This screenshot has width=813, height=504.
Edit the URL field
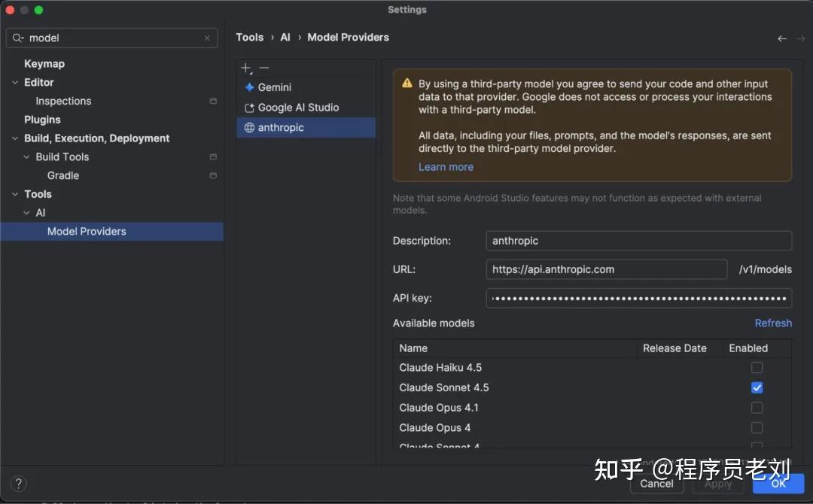(x=607, y=269)
